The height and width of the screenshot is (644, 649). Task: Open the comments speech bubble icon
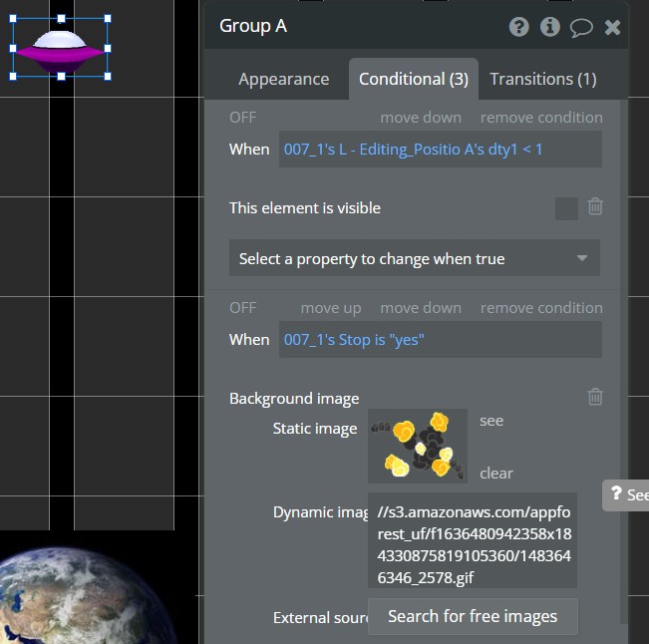click(581, 28)
